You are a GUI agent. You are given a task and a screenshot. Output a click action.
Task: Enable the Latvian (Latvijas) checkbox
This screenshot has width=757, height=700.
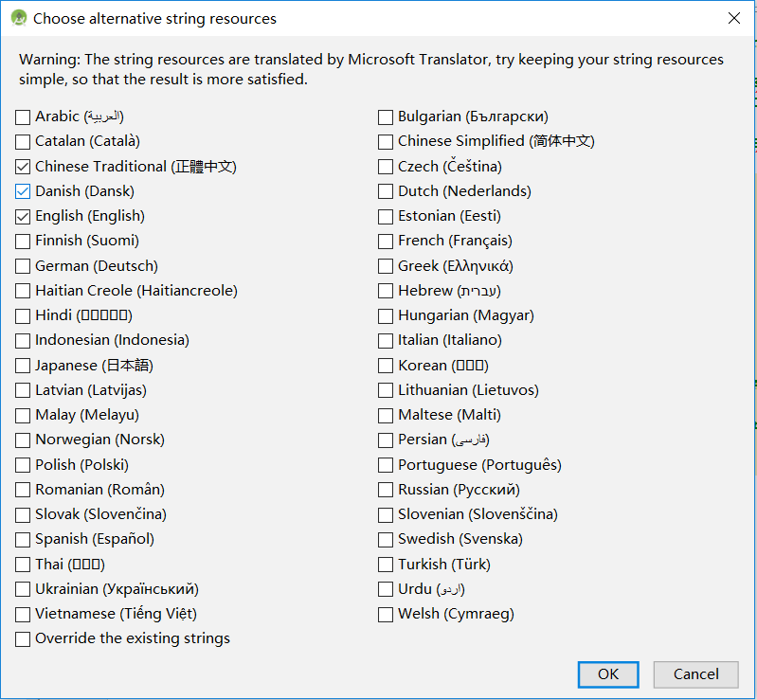[23, 390]
